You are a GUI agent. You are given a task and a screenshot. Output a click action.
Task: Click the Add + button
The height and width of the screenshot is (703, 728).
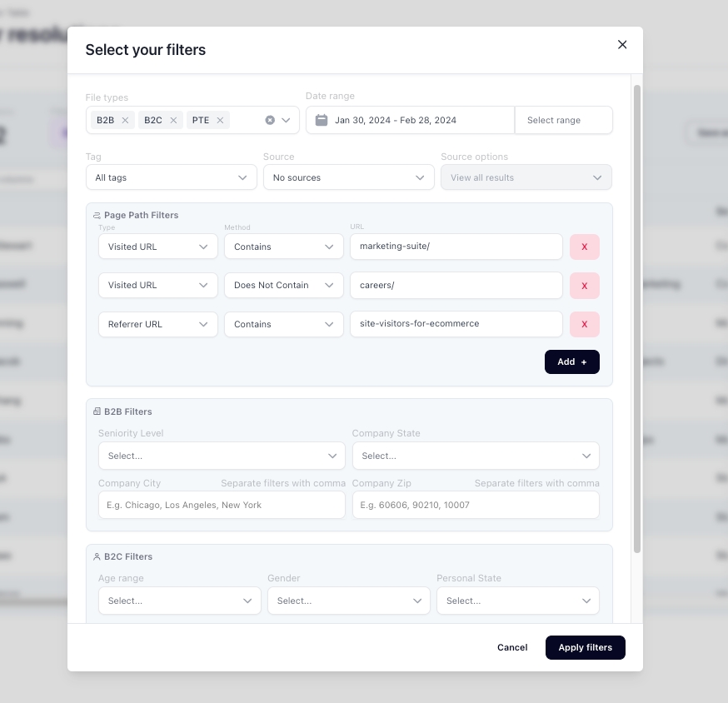click(x=571, y=362)
